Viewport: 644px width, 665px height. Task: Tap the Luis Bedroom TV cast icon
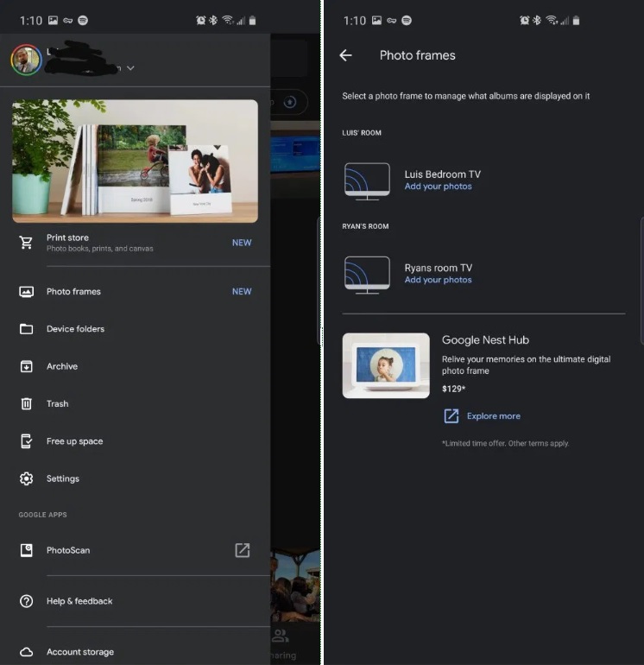367,181
